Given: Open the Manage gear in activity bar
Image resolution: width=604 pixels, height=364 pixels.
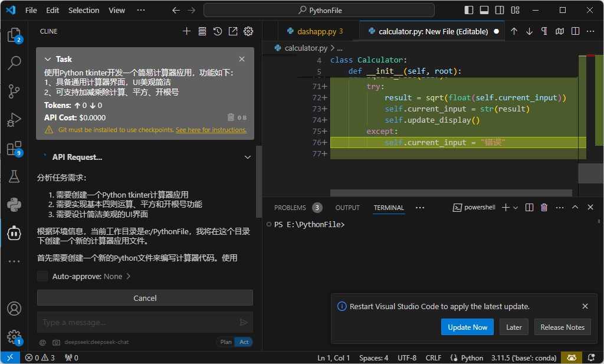Looking at the screenshot, I should tap(14, 337).
